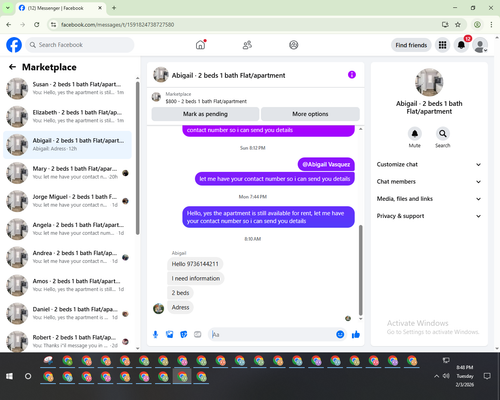Open the taskbar search circle
The width and height of the screenshot is (500, 400).
pyautogui.click(x=28, y=376)
